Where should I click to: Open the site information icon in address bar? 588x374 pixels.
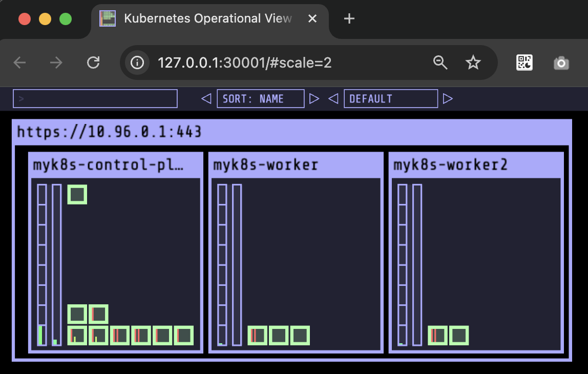click(137, 63)
